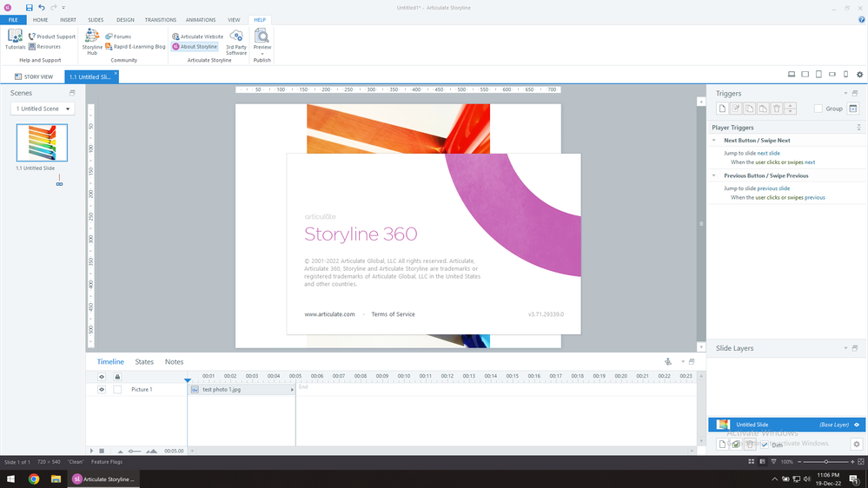Undock the Scenes panel
The image size is (868, 488).
[x=72, y=93]
